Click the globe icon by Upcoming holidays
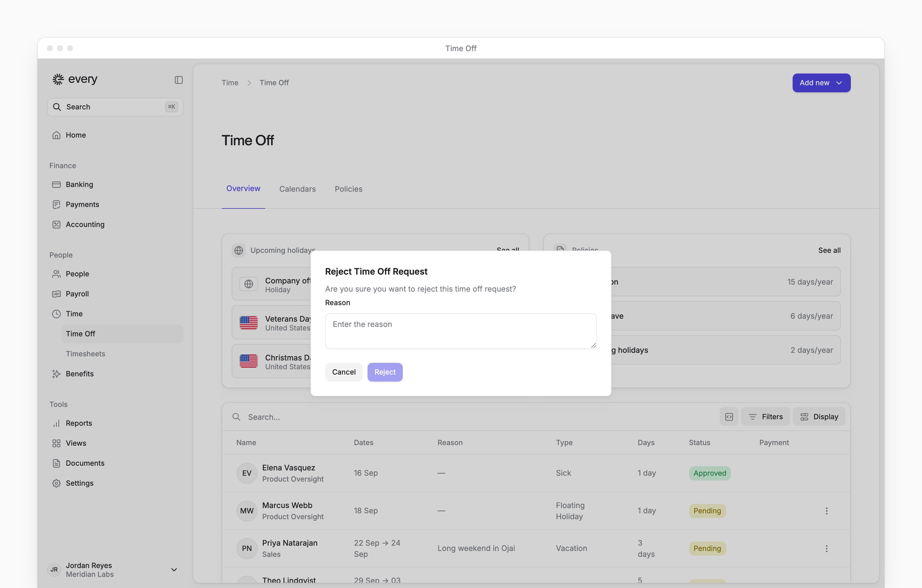Screen dimensions: 922x588 (238, 250)
